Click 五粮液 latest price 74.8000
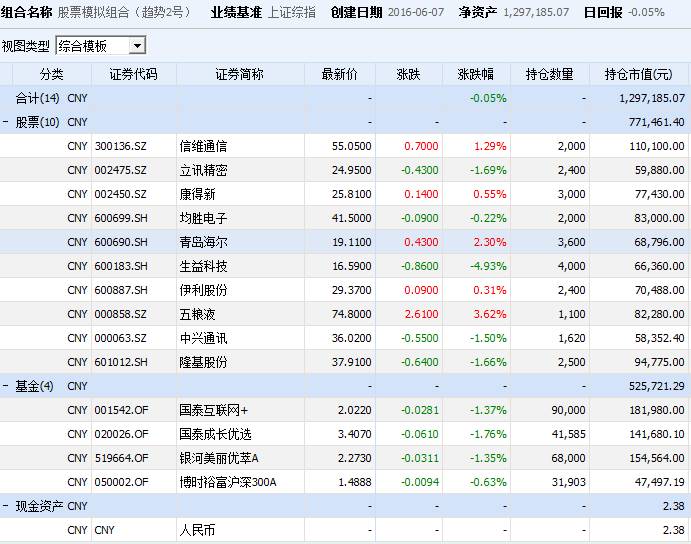This screenshot has width=691, height=544. (352, 314)
